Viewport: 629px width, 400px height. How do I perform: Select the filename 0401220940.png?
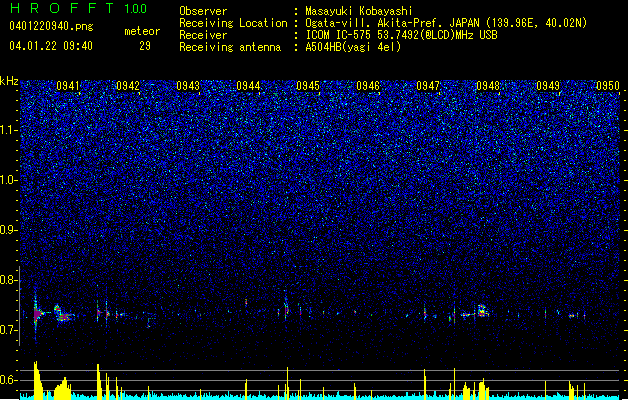point(51,26)
